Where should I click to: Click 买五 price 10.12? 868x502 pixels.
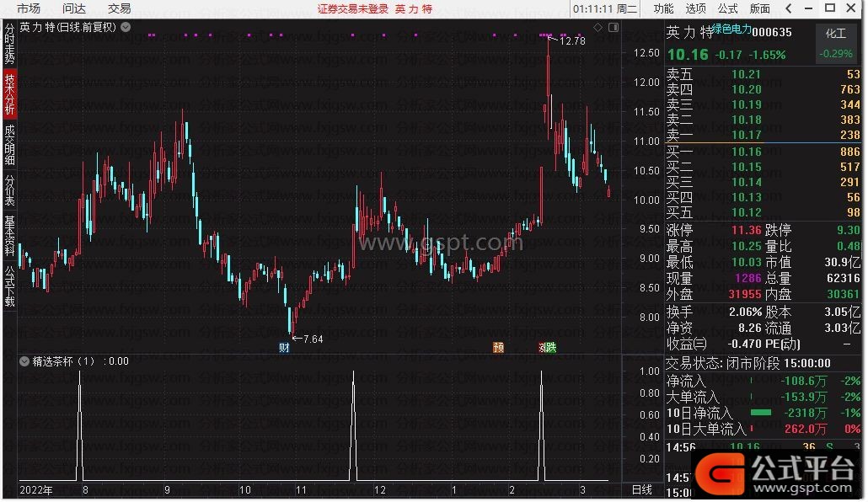(746, 212)
